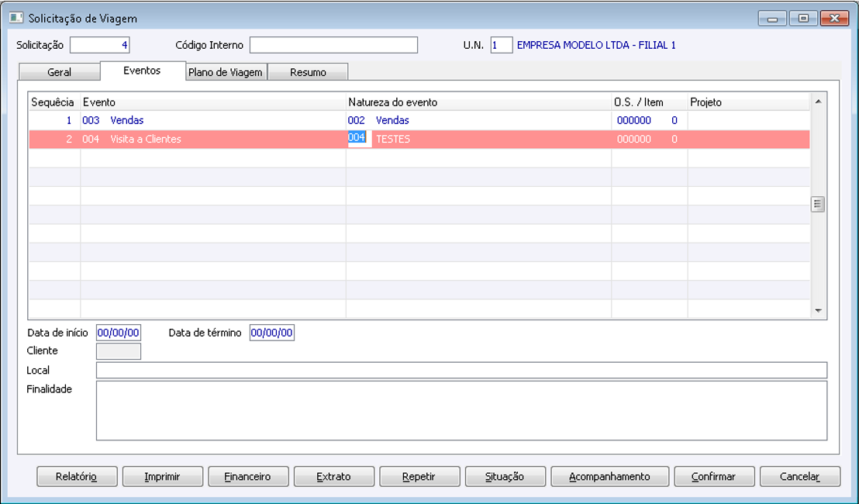Open the Financeiro button

tap(247, 477)
